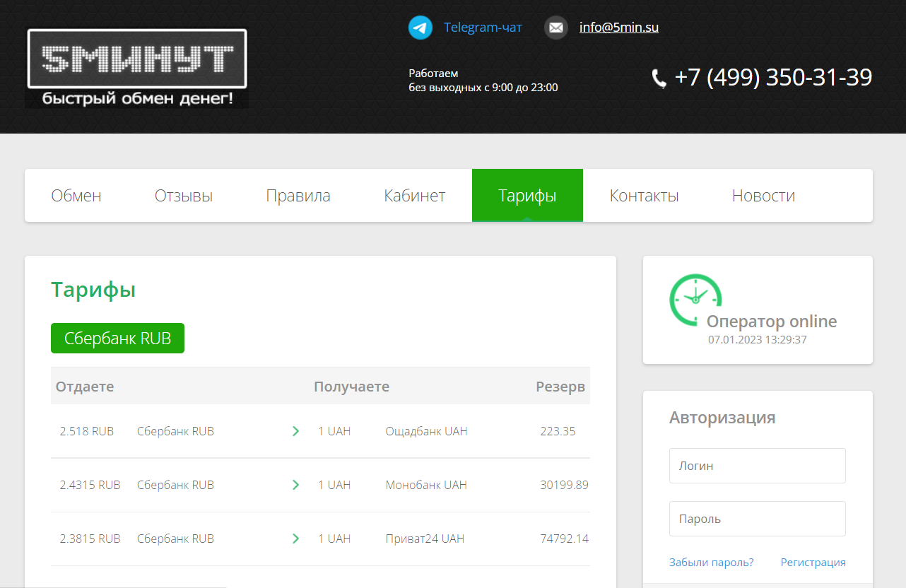
Task: Click the 30199.89 reserve value
Action: [564, 485]
